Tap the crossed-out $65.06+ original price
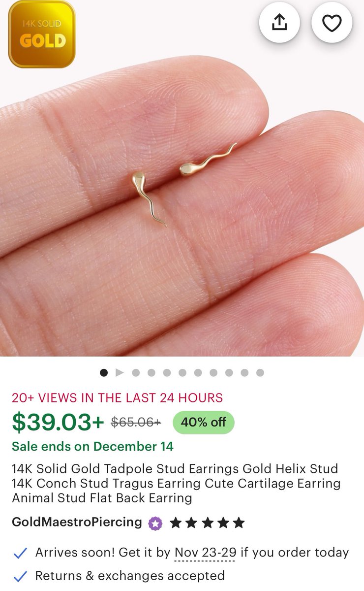Viewport: 364px width, 591px height. click(136, 422)
